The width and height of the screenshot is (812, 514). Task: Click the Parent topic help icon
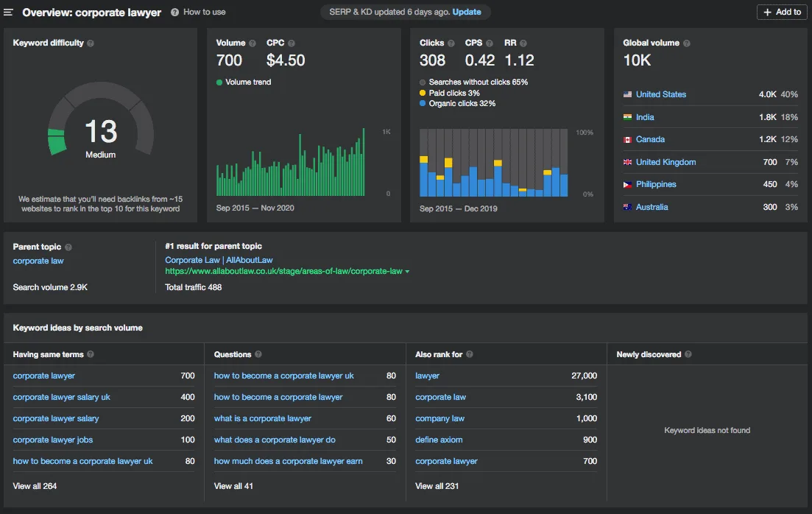point(68,247)
